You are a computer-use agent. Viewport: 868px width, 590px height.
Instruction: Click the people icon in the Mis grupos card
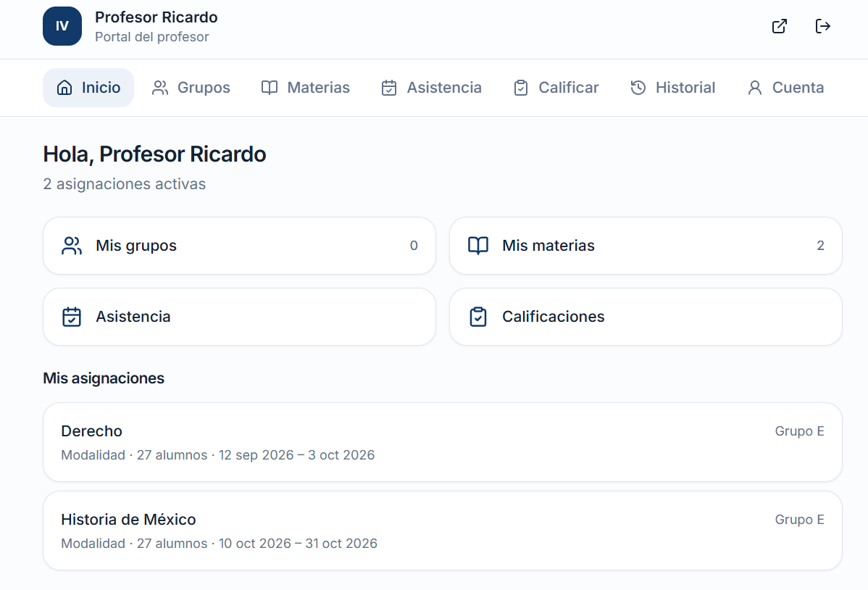point(72,246)
